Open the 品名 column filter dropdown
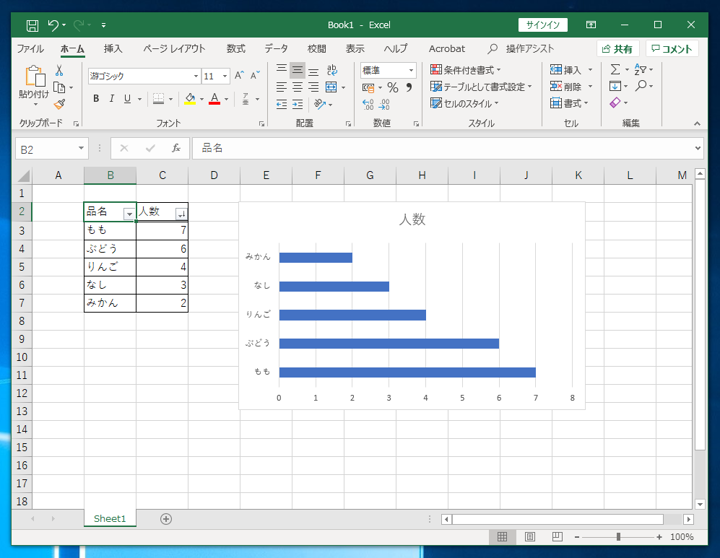 point(129,214)
